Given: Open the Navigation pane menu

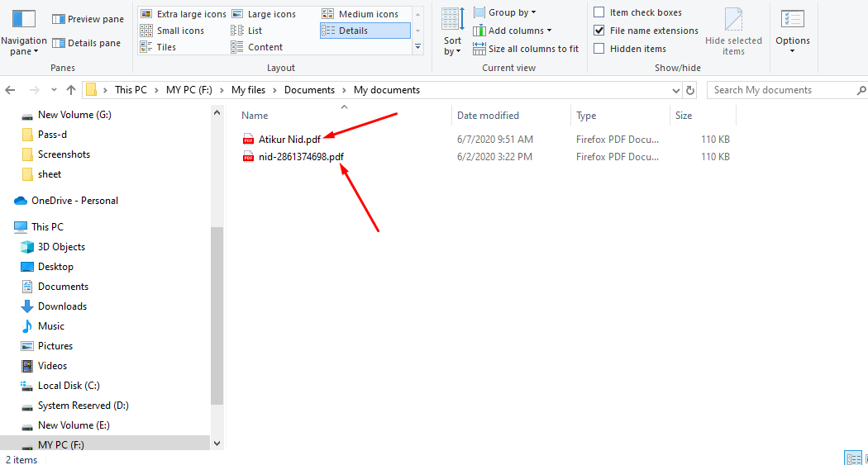Looking at the screenshot, I should pyautogui.click(x=24, y=31).
